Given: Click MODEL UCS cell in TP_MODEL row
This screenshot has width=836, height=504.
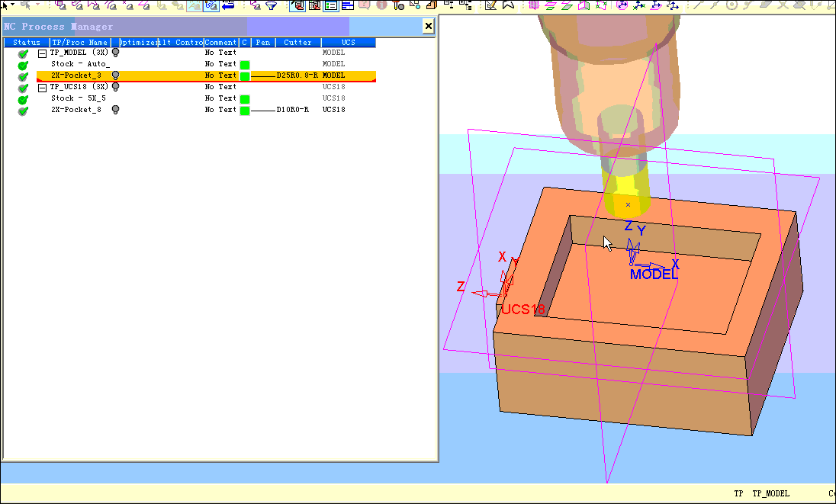Looking at the screenshot, I should pyautogui.click(x=334, y=52).
